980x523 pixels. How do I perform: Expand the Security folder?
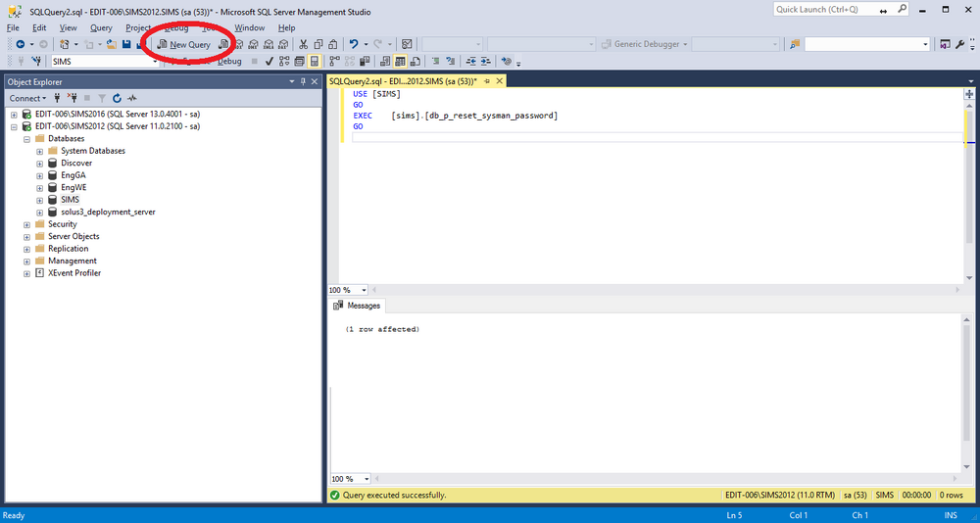click(26, 224)
